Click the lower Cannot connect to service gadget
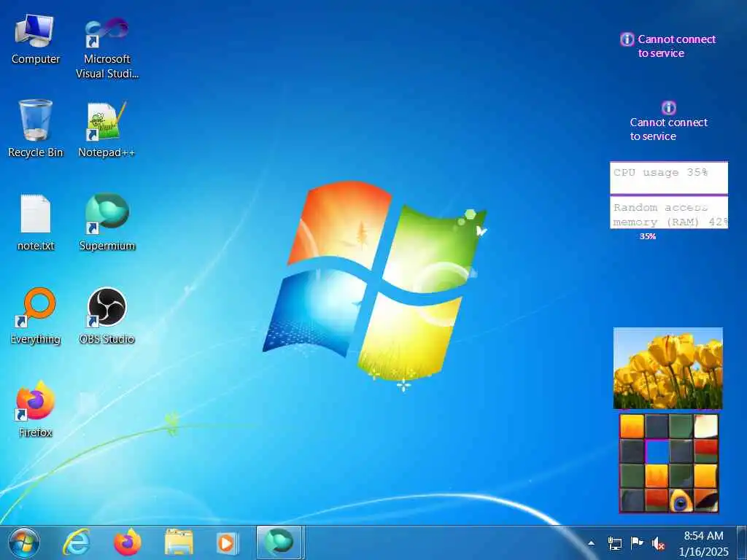747x560 pixels. [x=668, y=122]
